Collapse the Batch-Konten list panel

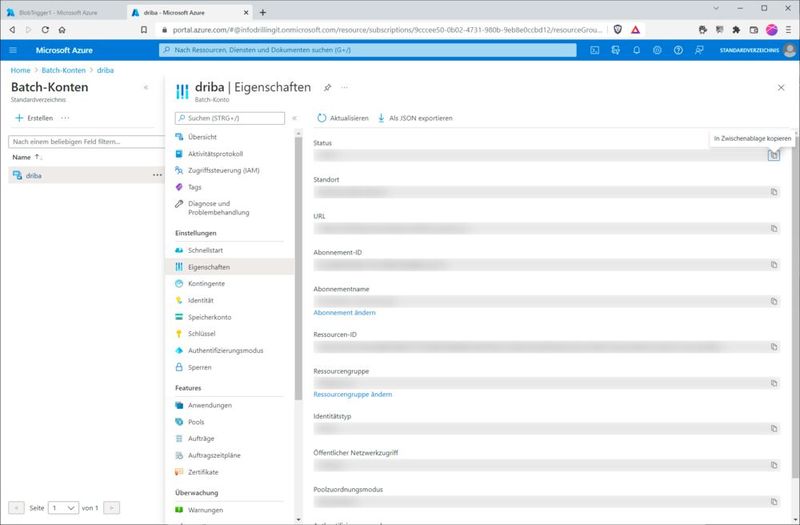[x=146, y=88]
